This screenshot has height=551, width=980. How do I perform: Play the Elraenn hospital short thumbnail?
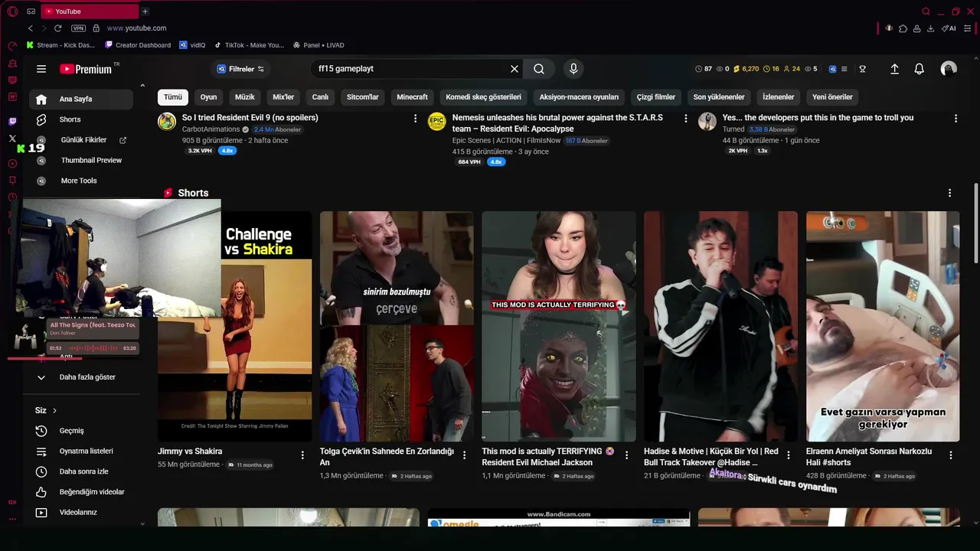coord(883,327)
